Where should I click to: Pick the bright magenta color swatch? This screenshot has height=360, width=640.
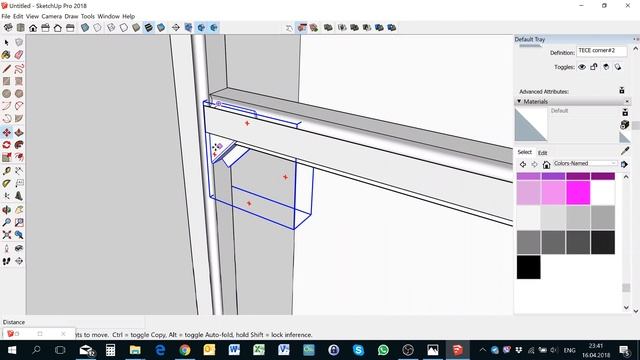pos(578,193)
